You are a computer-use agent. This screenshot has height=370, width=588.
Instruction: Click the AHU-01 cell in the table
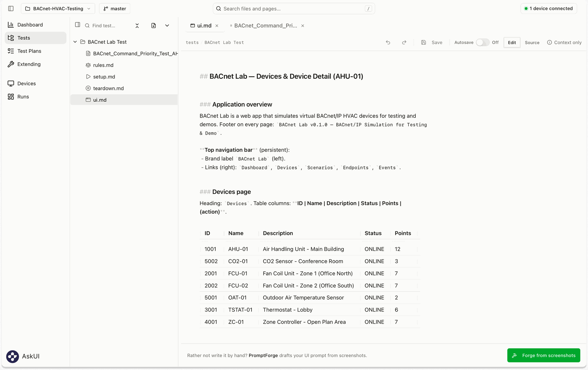(238, 249)
